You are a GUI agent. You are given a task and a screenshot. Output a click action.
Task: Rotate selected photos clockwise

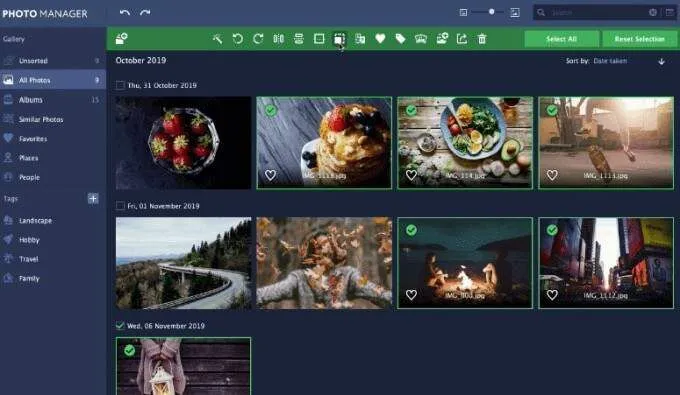[x=258, y=39]
